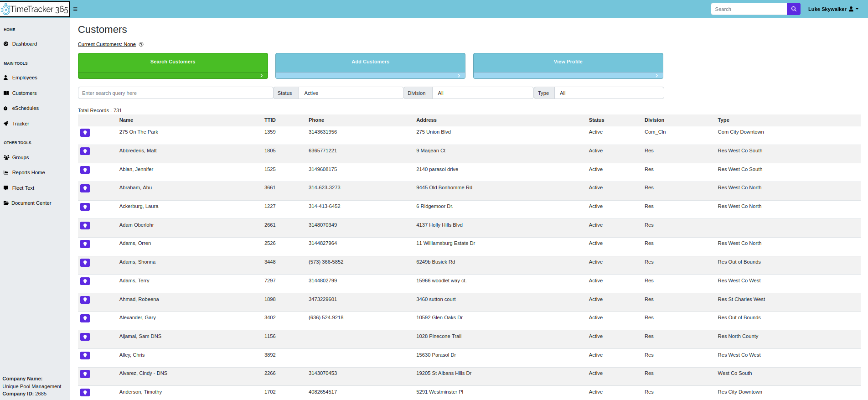Click the map pin for Aljamal, Sam DNS
The width and height of the screenshot is (868, 400).
pyautogui.click(x=85, y=337)
